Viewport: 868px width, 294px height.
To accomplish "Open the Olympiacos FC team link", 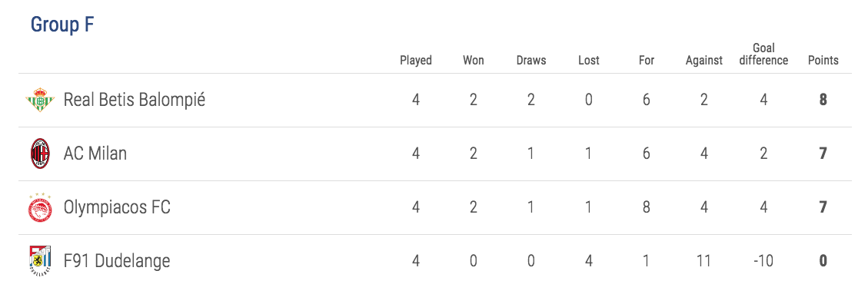I will [117, 207].
